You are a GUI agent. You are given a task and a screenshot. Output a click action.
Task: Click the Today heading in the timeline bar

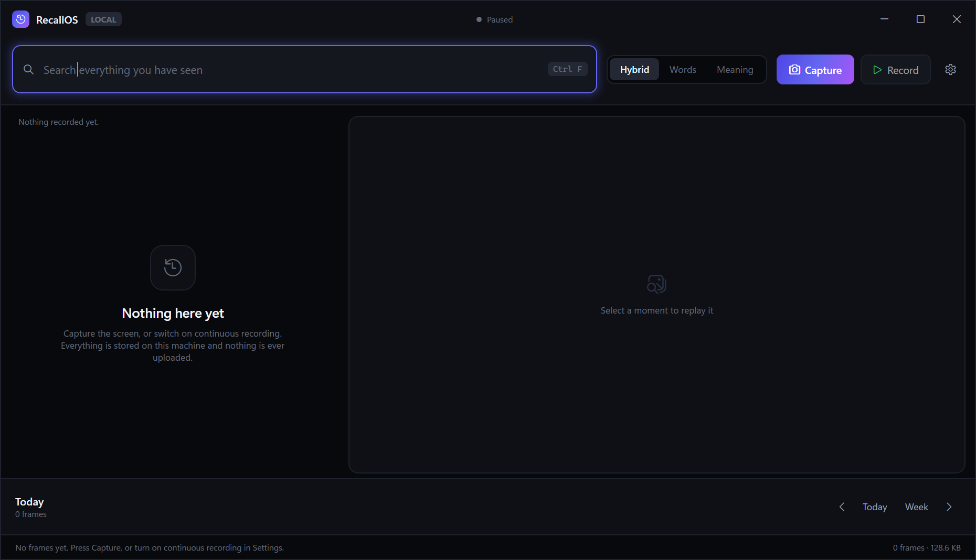coord(29,502)
